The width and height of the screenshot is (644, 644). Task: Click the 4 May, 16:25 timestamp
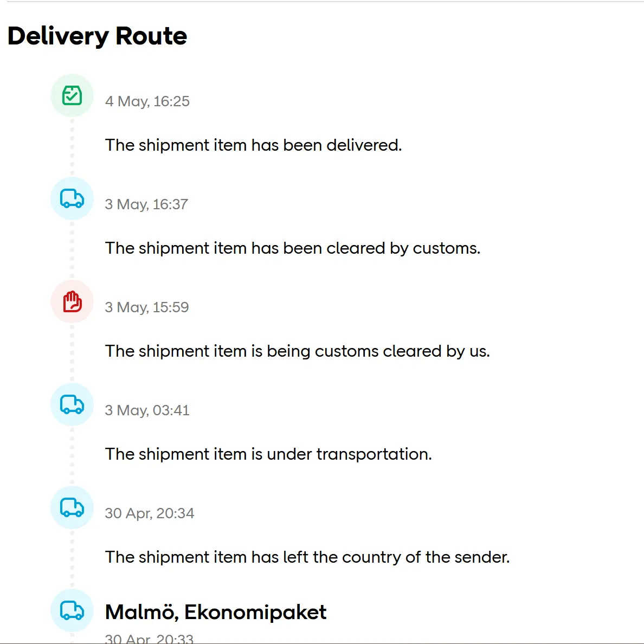click(x=147, y=101)
